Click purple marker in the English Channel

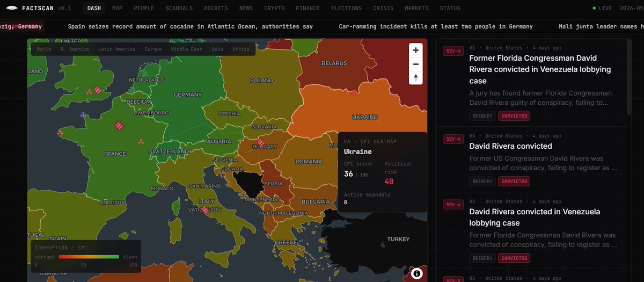click(83, 114)
